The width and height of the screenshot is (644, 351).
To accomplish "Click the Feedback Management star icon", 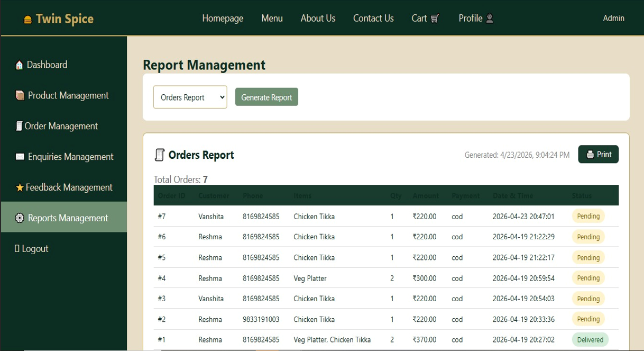I will point(20,187).
